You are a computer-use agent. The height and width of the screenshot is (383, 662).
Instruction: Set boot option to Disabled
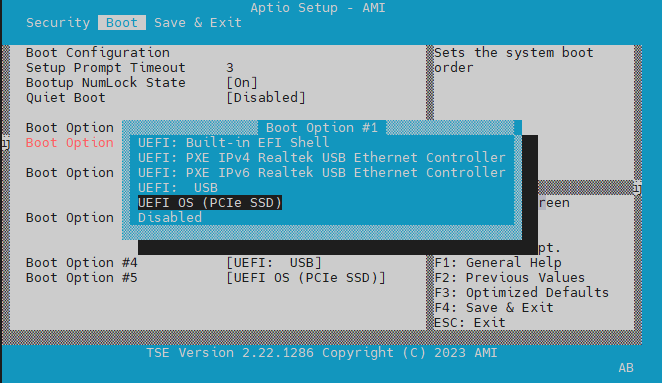tap(170, 217)
